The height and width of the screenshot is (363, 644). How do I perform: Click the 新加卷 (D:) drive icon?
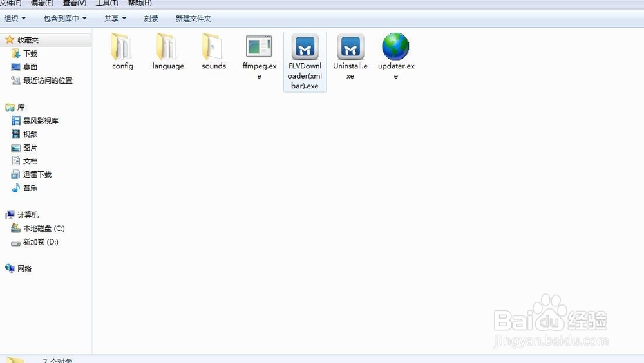pyautogui.click(x=15, y=242)
